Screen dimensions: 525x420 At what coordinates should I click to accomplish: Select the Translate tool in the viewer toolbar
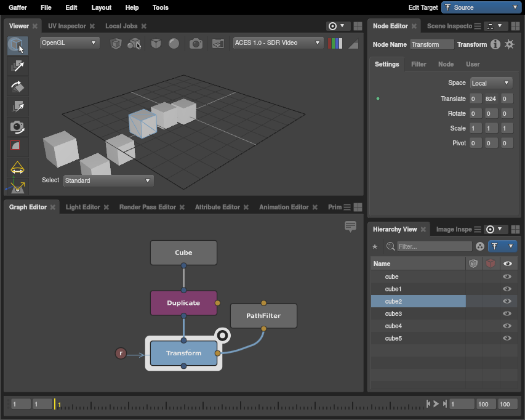pyautogui.click(x=17, y=66)
